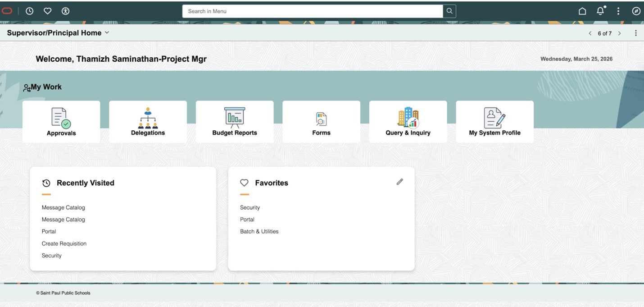This screenshot has width=644, height=307.
Task: Open Portal in Favorites
Action: 247,220
